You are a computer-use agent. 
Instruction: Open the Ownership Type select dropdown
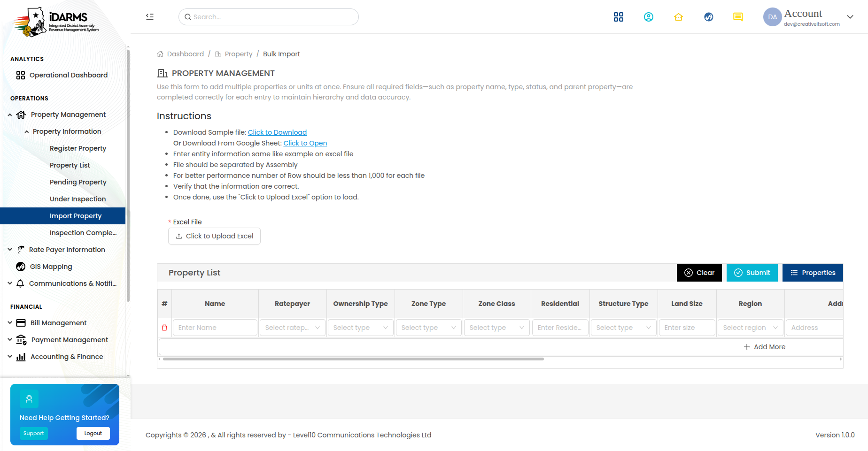coord(360,328)
